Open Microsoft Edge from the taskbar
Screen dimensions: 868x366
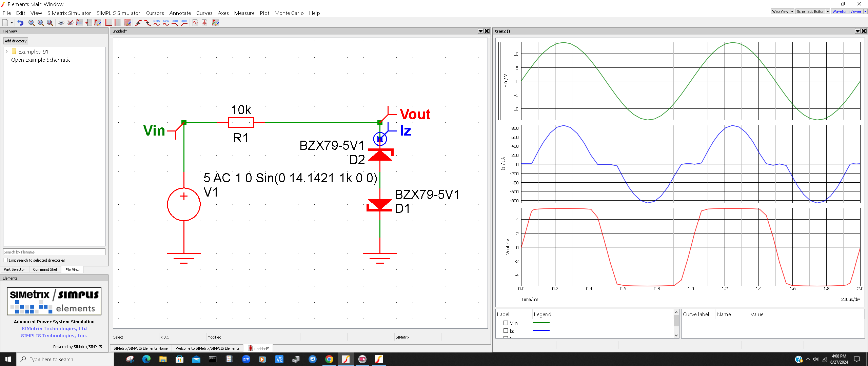tap(146, 359)
